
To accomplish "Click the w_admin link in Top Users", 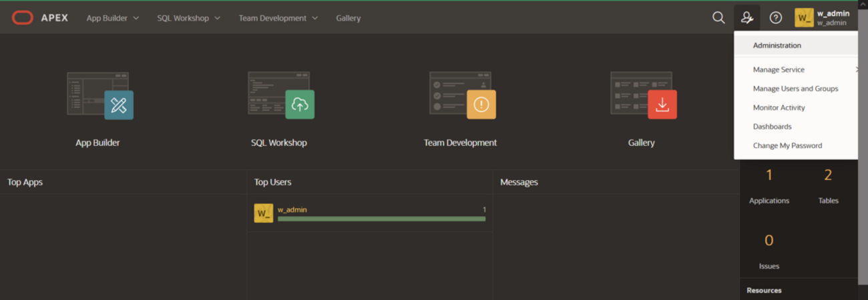I will coord(292,209).
